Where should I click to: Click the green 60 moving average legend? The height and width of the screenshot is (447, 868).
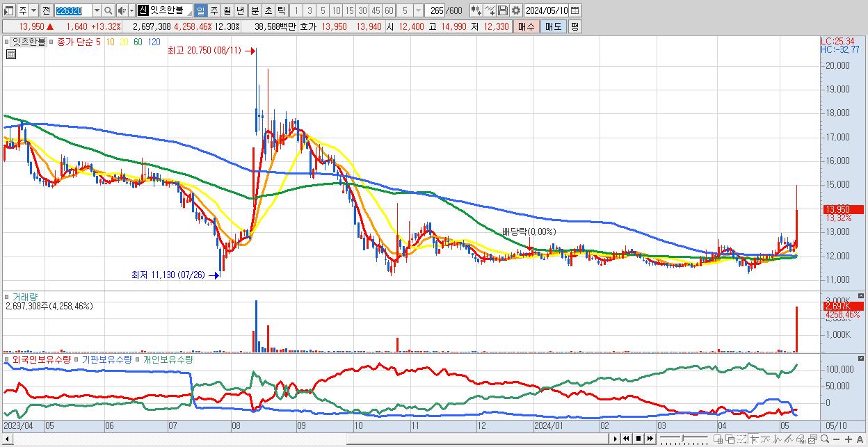point(138,42)
